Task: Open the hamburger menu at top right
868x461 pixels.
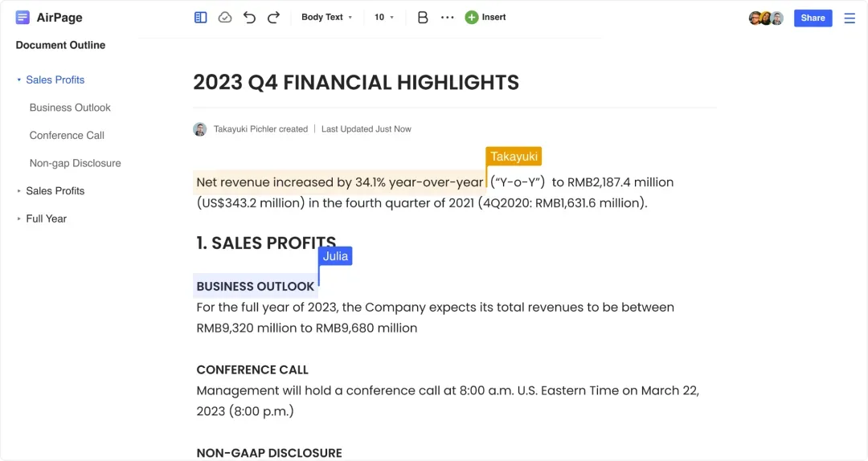Action: point(850,18)
